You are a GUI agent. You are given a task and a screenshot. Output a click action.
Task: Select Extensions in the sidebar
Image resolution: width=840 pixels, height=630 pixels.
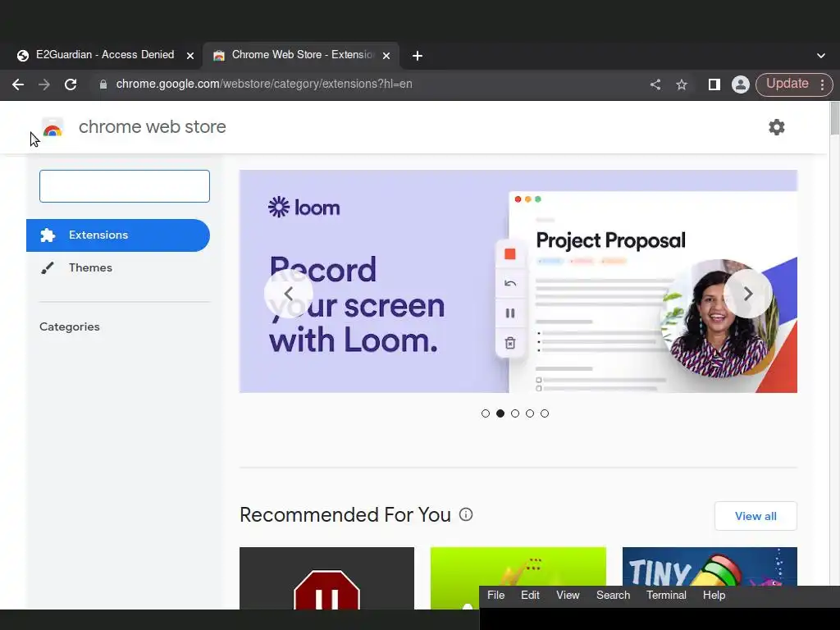click(118, 235)
